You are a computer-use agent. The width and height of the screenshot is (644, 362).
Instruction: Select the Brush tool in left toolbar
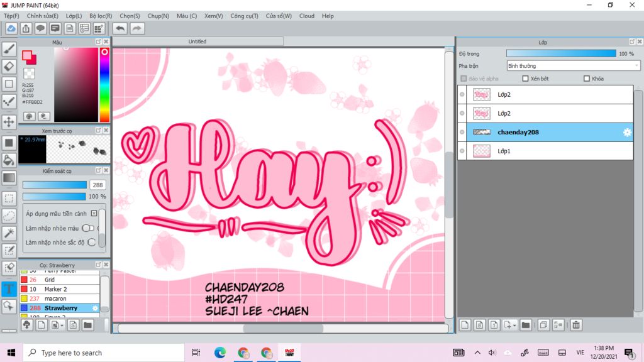coord(9,49)
